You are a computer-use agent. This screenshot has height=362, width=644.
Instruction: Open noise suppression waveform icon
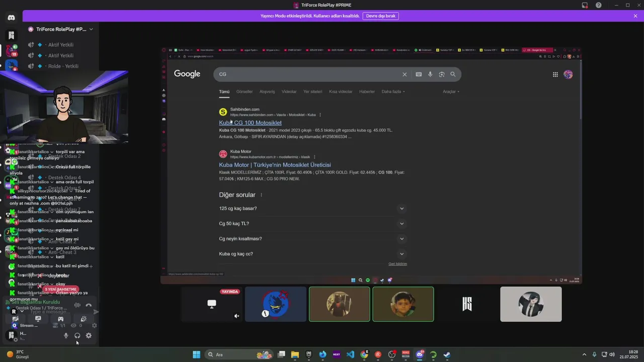pos(77,305)
